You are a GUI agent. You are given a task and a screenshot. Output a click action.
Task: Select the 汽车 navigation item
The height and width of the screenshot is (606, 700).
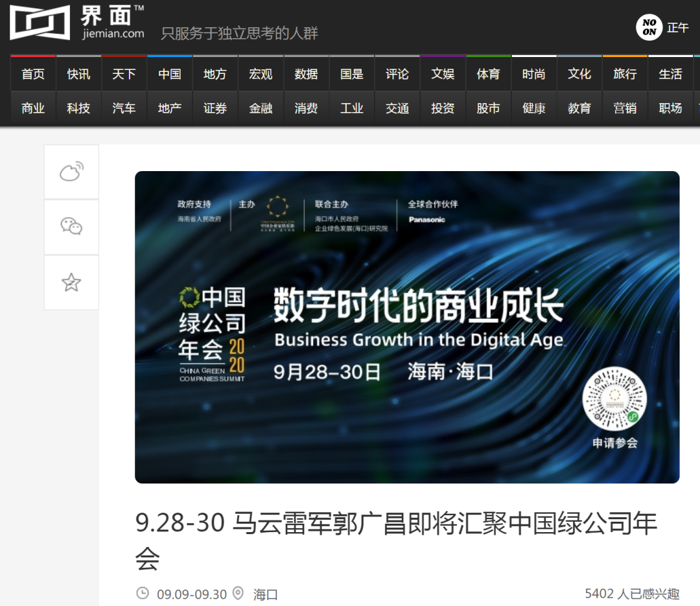coord(124,108)
